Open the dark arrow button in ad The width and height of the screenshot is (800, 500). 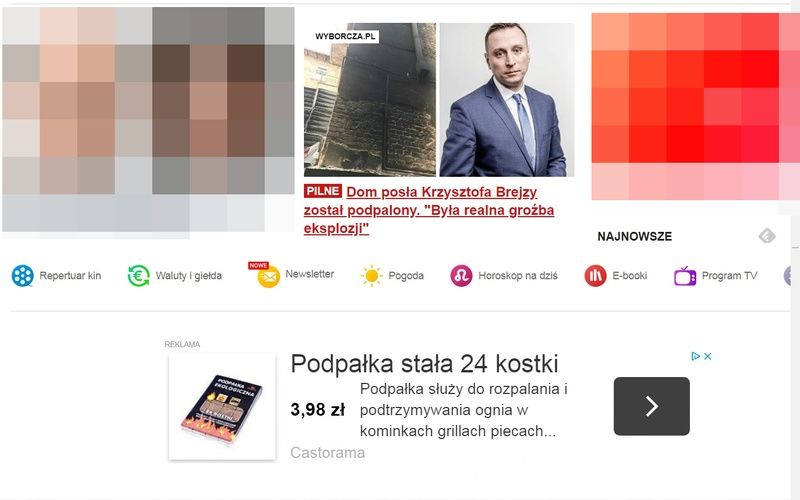[x=652, y=406]
